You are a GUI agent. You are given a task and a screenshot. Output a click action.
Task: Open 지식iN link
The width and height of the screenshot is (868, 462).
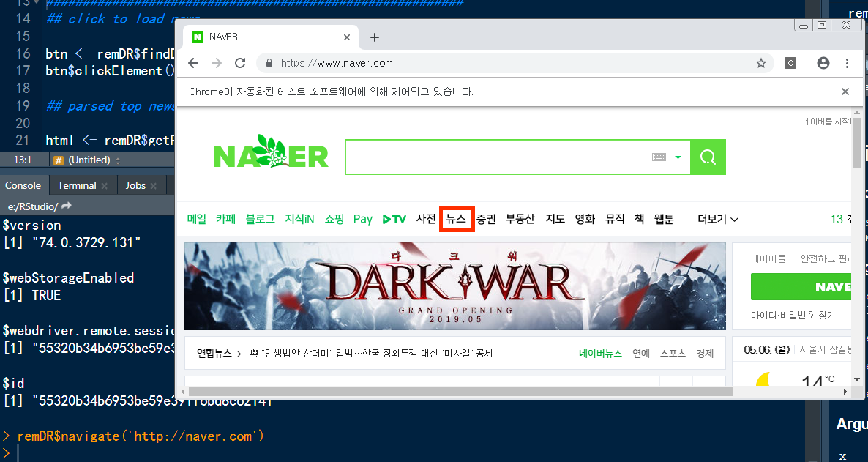[x=299, y=219]
